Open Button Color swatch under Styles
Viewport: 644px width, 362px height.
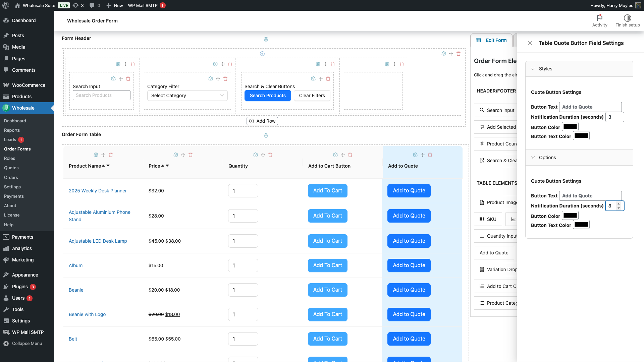click(570, 127)
